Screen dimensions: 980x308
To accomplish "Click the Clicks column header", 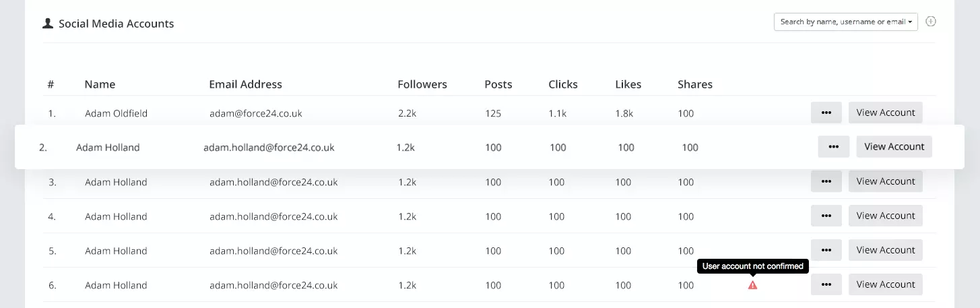I will click(563, 84).
